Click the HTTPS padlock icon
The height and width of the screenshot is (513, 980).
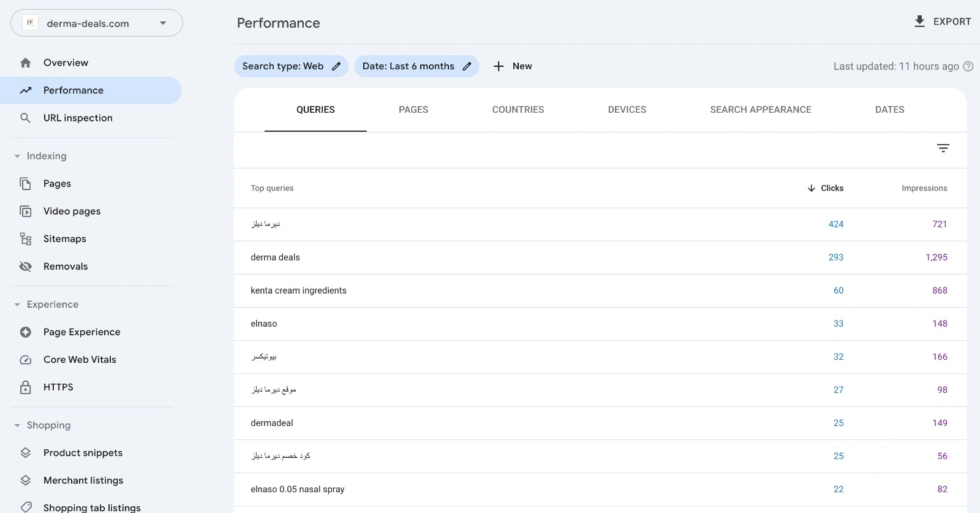point(25,387)
